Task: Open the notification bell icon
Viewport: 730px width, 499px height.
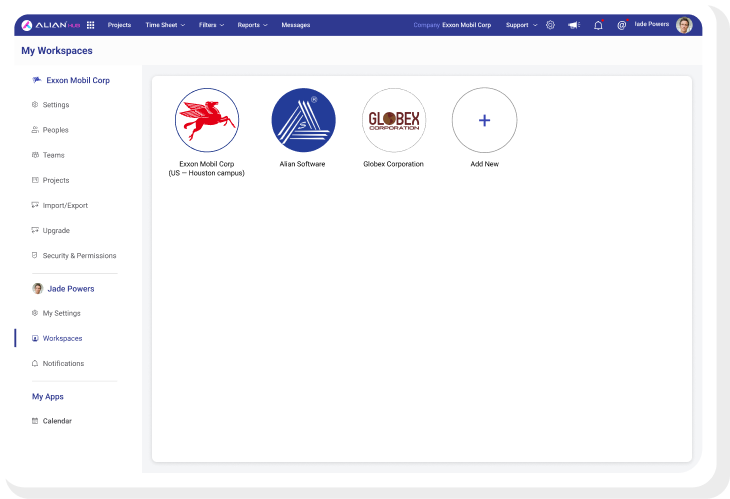Action: 598,25
